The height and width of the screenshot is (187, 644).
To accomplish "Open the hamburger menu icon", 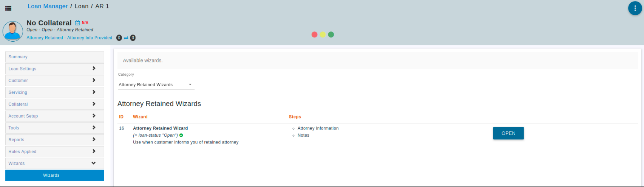I will point(8,8).
